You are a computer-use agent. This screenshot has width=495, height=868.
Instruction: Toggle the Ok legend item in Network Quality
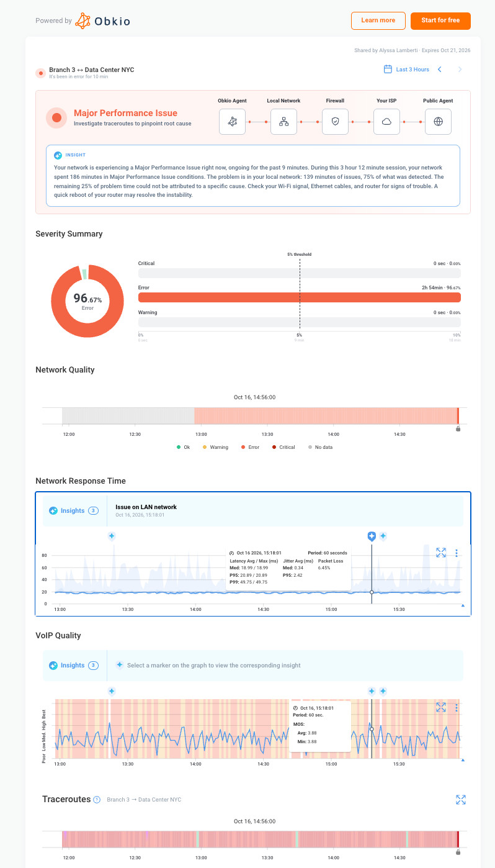point(183,447)
